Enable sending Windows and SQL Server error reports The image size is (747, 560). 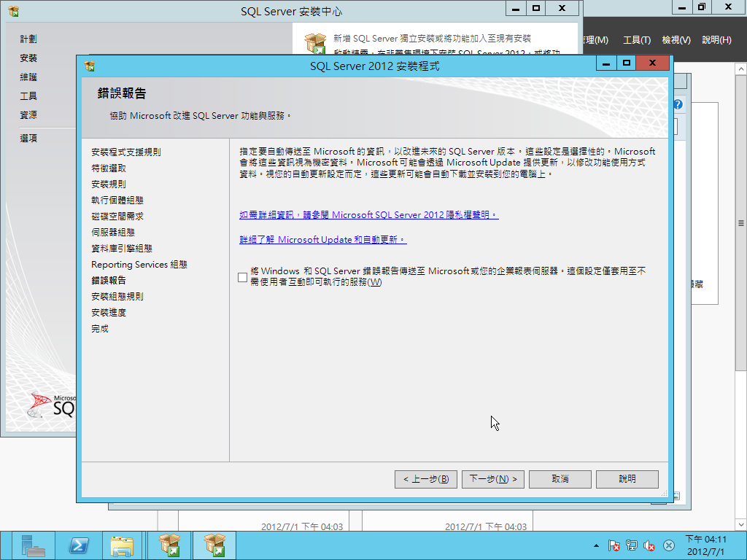[242, 276]
